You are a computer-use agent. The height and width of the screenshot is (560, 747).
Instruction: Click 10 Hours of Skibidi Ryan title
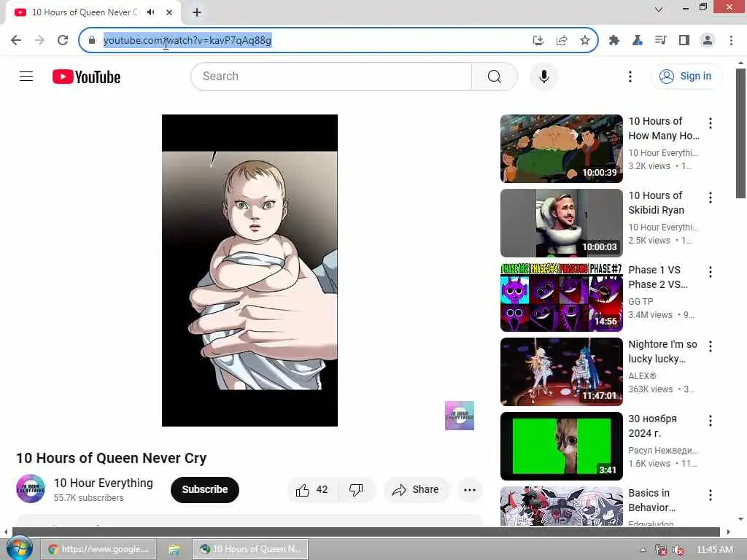point(656,203)
